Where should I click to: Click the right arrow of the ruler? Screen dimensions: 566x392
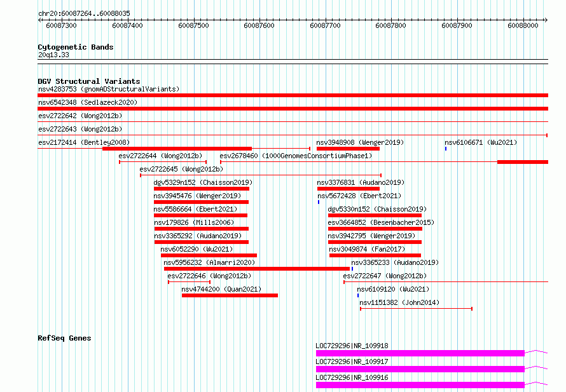(x=546, y=20)
